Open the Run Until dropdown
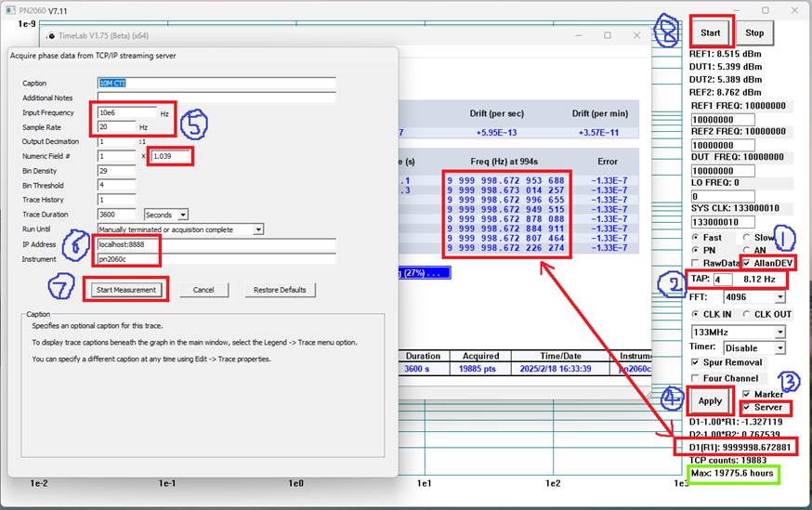The image size is (812, 510). [258, 229]
